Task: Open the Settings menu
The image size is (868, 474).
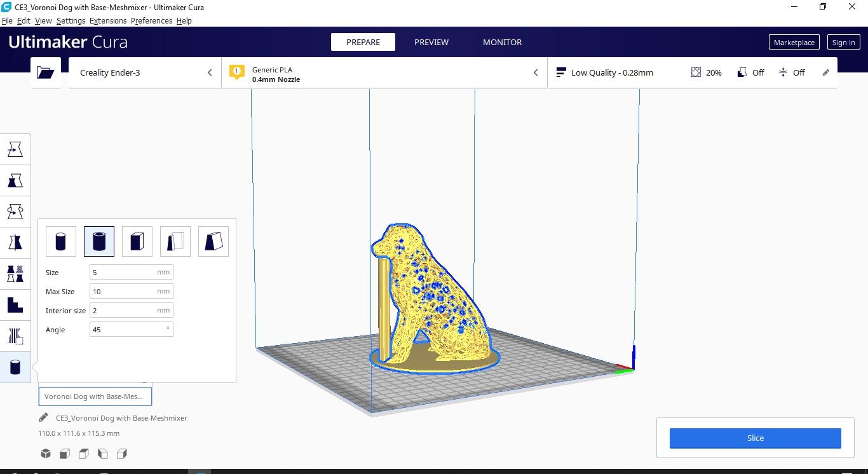Action: pos(71,20)
